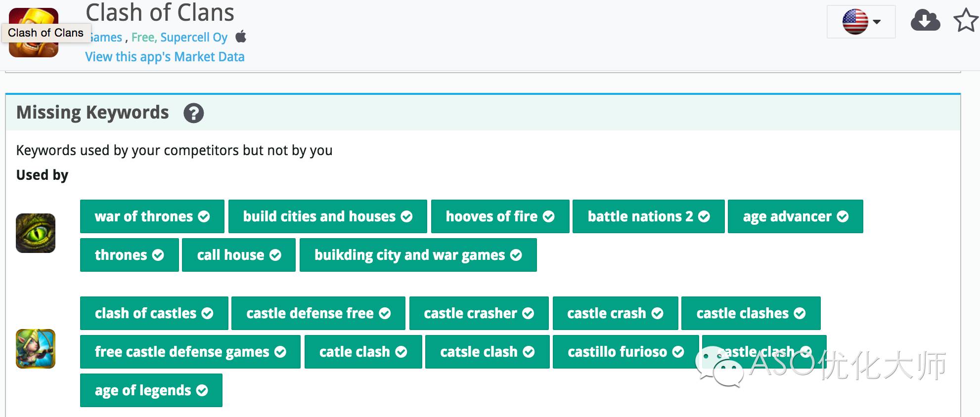Click the Apple platform icon
The width and height of the screenshot is (980, 417).
coord(241,37)
